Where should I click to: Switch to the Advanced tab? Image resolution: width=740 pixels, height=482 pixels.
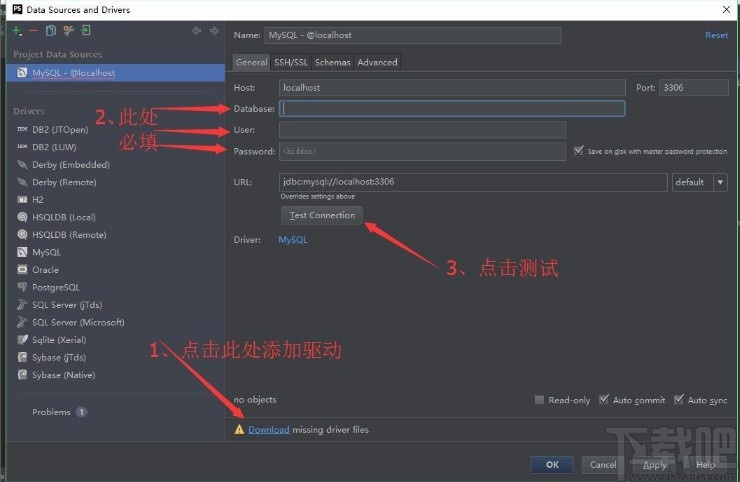click(377, 62)
